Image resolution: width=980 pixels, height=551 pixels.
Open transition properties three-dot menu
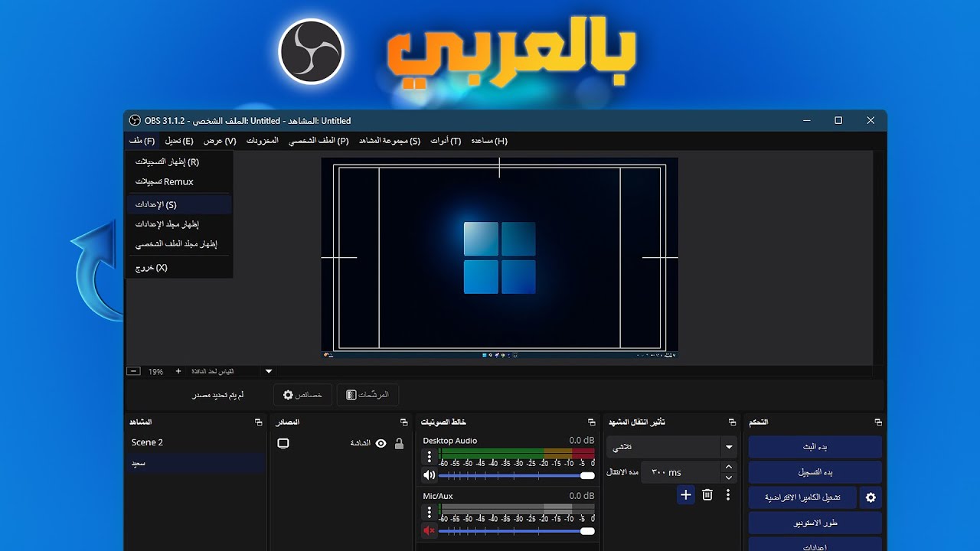click(728, 495)
